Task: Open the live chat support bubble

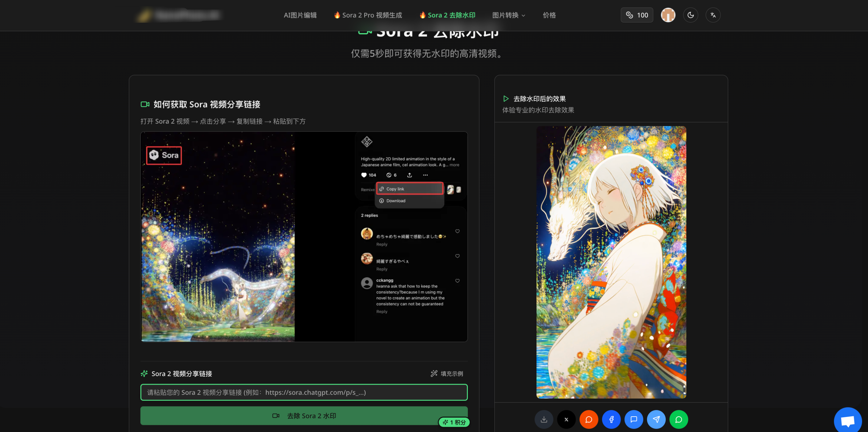Action: 847,420
